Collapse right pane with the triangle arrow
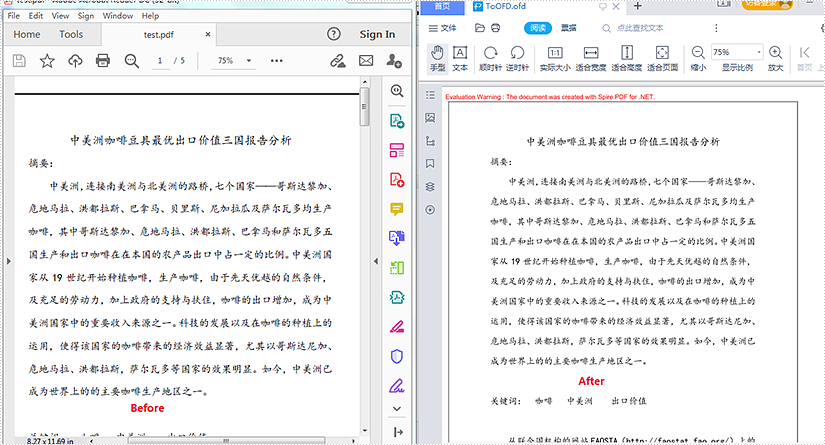Screen dimensions: 825x445 click(376, 261)
